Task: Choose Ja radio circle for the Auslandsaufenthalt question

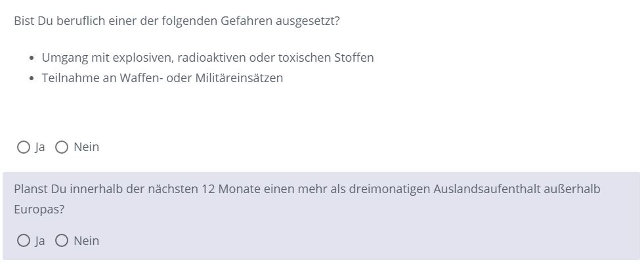Action: point(24,240)
